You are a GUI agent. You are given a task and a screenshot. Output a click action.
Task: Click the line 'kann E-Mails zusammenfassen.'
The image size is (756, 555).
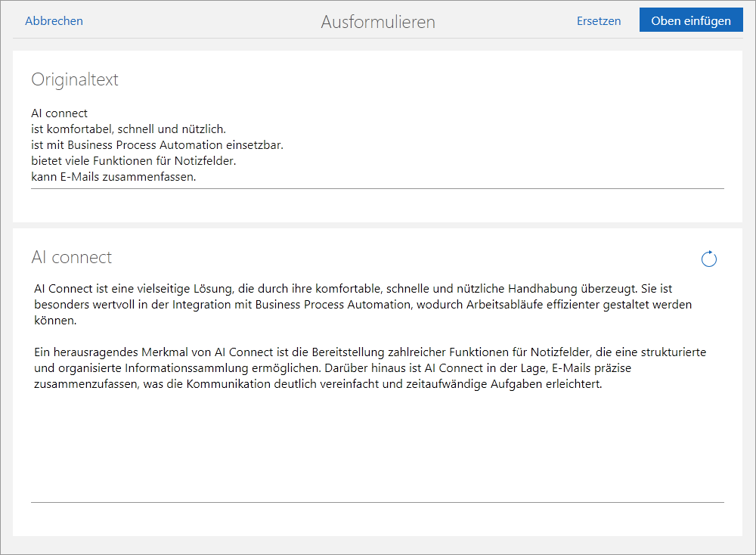tap(113, 177)
